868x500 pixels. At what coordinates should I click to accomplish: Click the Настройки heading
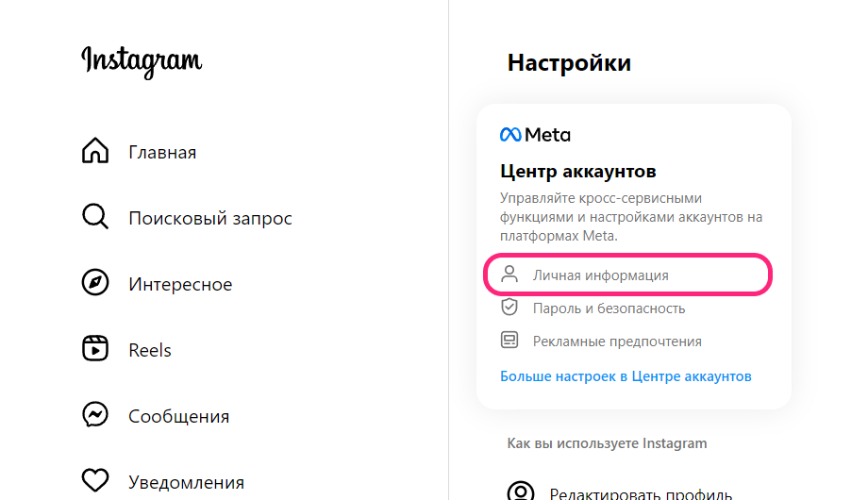point(569,62)
